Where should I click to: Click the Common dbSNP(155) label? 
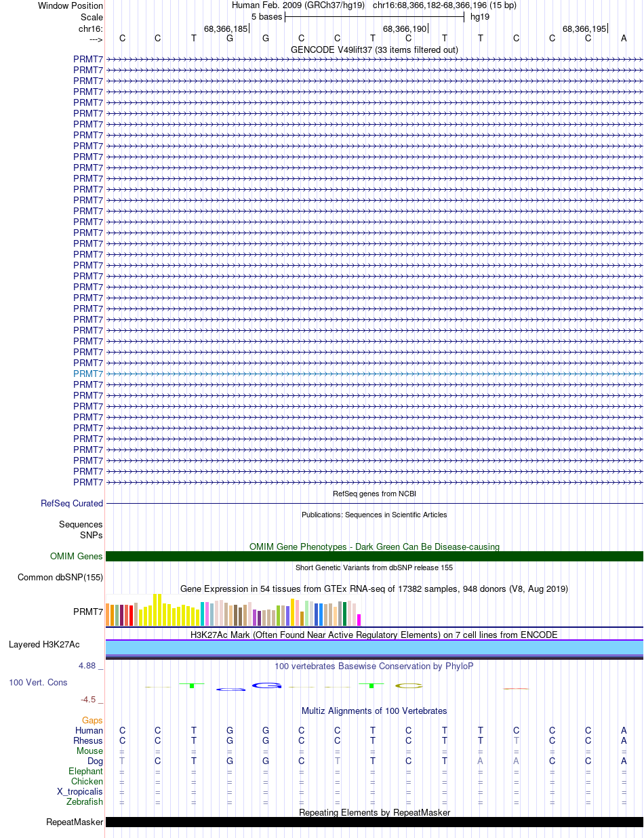60,578
